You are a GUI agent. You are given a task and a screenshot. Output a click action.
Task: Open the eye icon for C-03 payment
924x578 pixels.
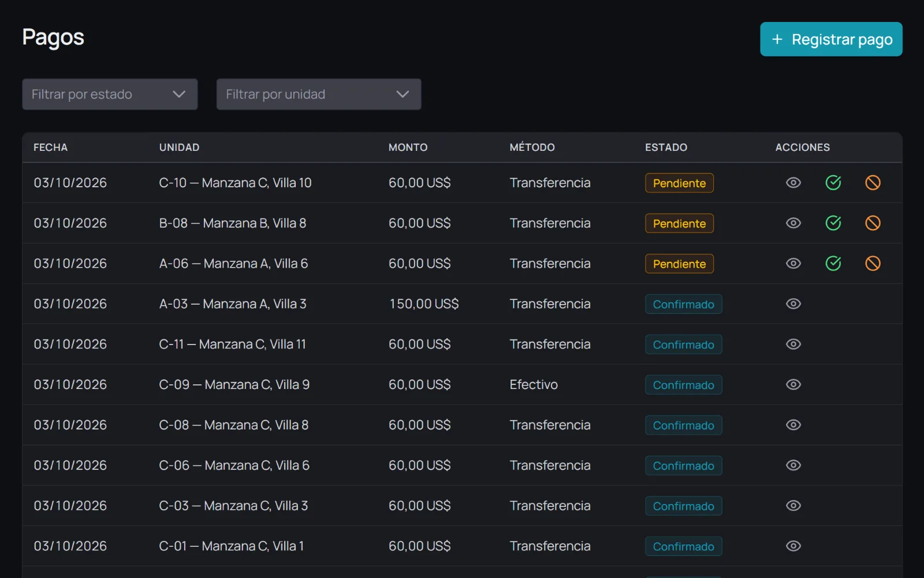point(793,506)
